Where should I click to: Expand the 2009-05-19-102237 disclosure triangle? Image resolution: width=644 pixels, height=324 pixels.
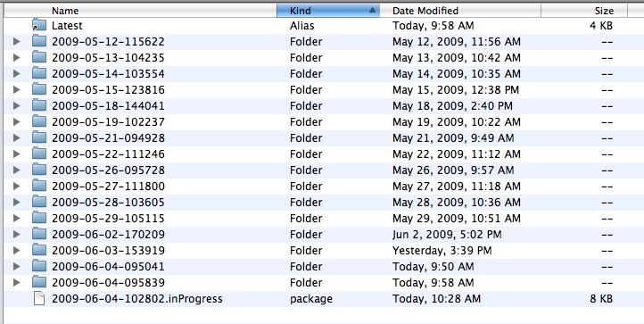16,121
